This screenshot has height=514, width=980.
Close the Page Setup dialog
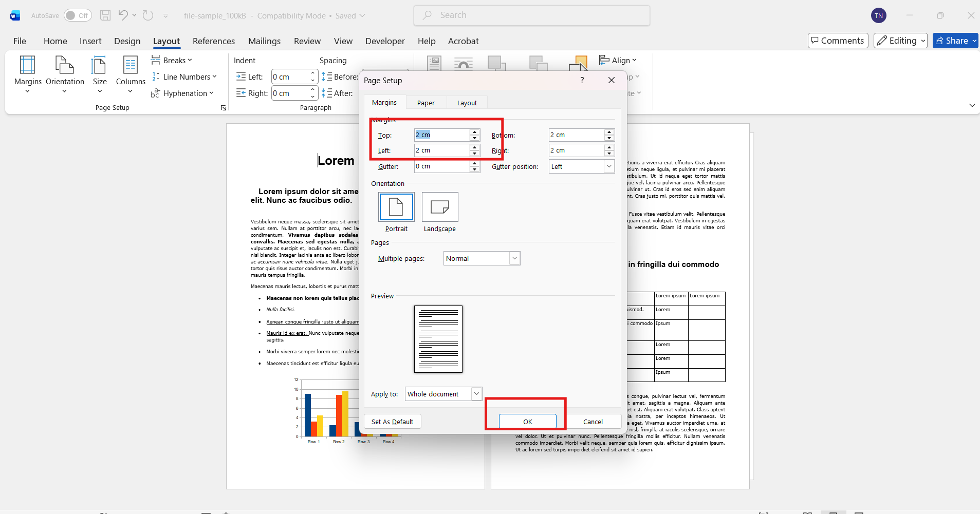coord(612,80)
